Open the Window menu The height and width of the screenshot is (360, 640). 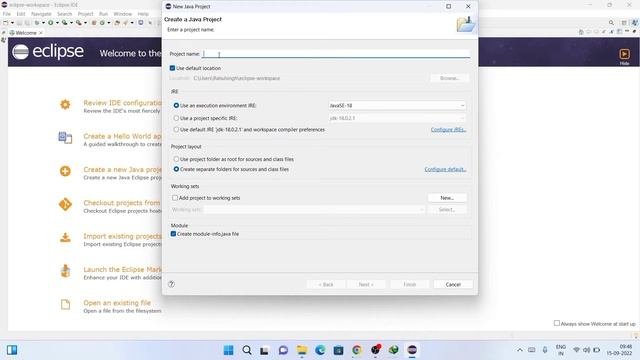pos(122,14)
